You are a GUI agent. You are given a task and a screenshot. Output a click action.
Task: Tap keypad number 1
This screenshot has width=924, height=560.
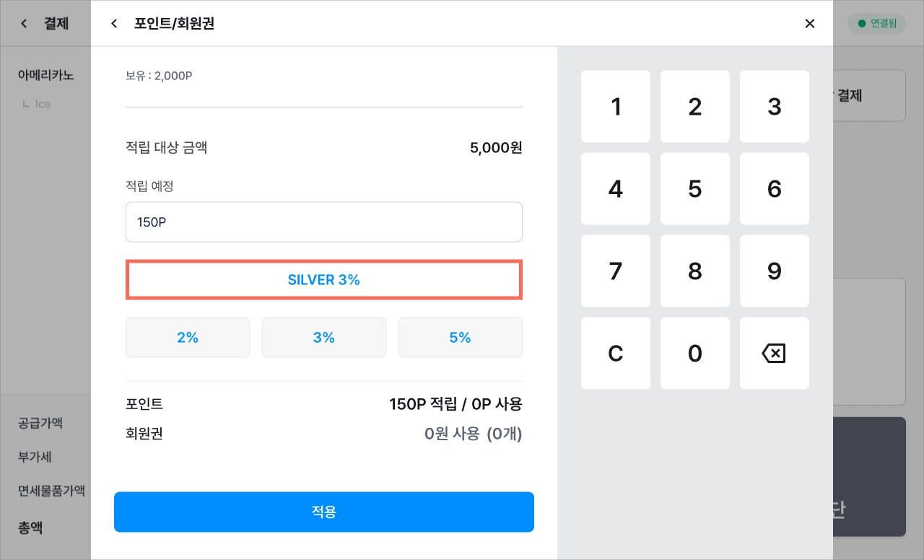point(616,107)
